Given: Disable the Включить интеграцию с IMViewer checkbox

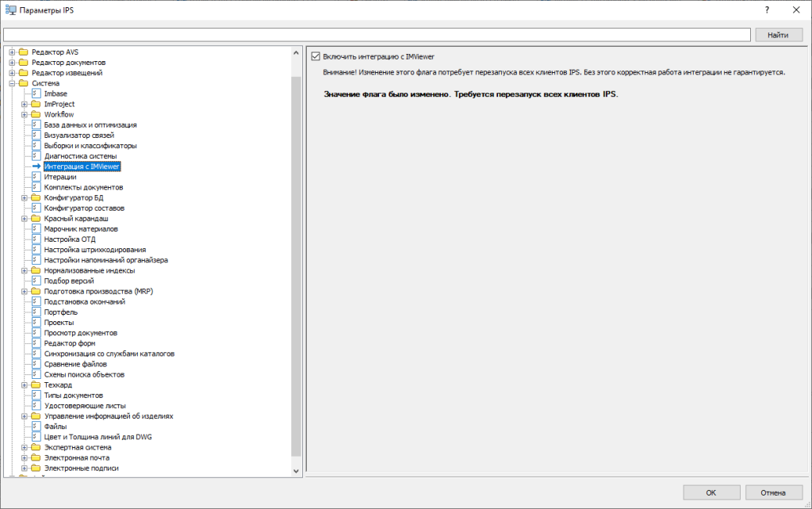Looking at the screenshot, I should 316,56.
